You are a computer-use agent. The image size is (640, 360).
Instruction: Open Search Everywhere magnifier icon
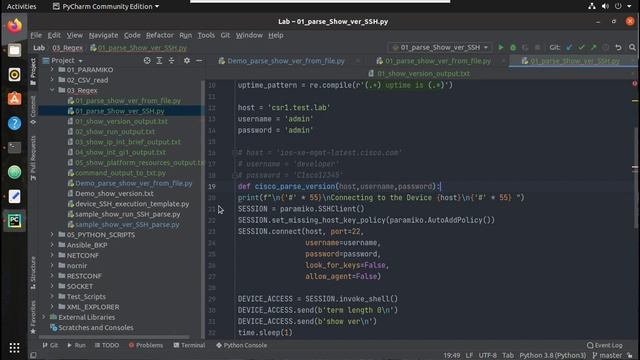(632, 47)
